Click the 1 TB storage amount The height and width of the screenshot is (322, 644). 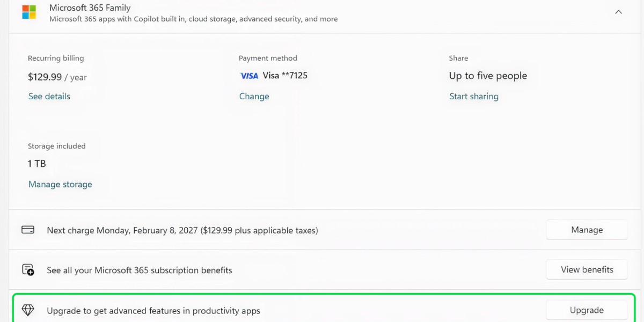pyautogui.click(x=37, y=164)
